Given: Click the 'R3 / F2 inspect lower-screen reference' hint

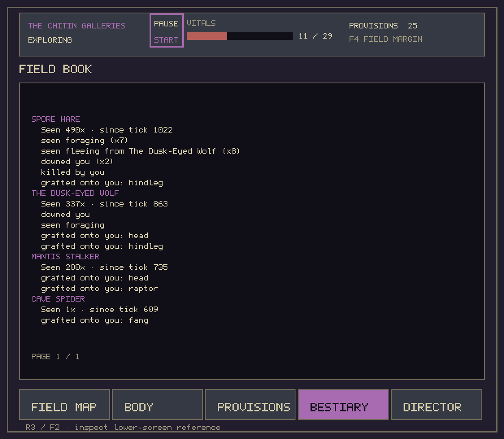Looking at the screenshot, I should pos(123,427).
